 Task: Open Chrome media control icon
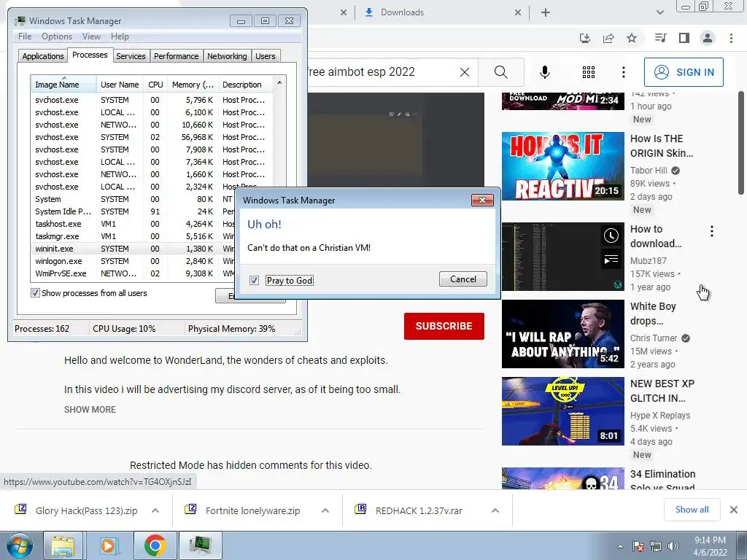660,38
